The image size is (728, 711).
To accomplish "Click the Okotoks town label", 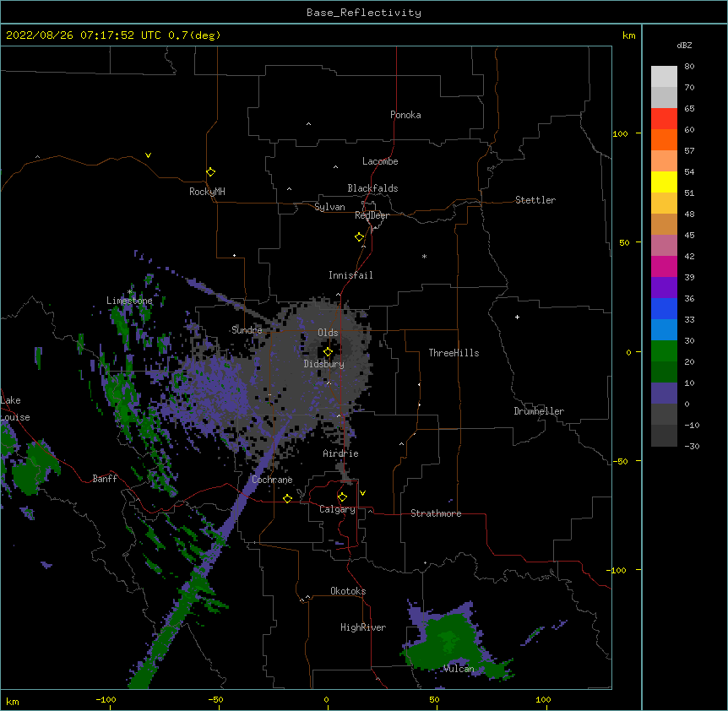I will tap(348, 591).
